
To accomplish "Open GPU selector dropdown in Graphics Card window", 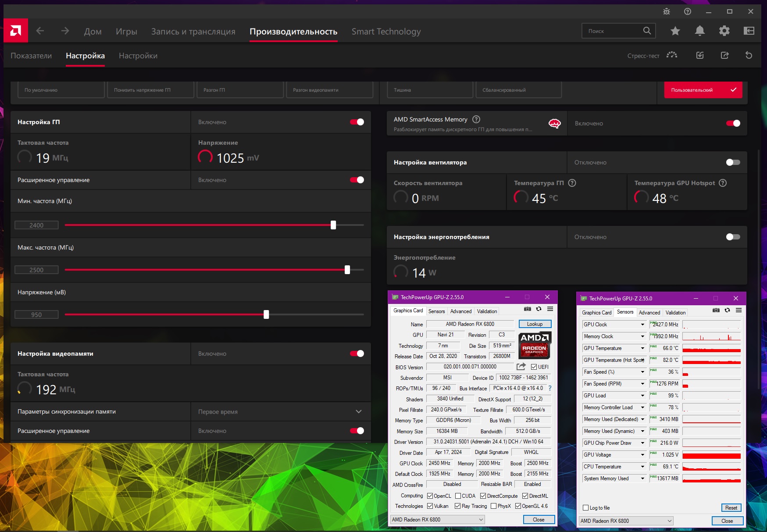I will click(481, 520).
